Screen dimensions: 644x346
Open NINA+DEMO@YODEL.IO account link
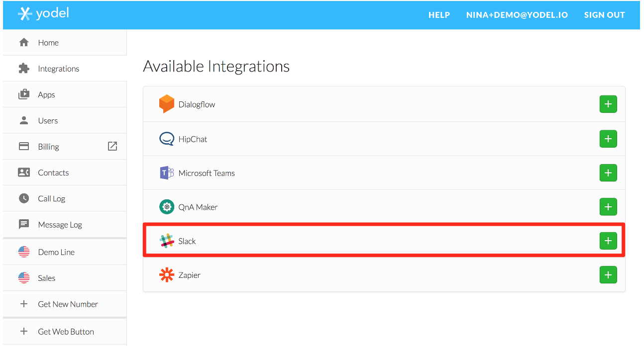tap(517, 15)
